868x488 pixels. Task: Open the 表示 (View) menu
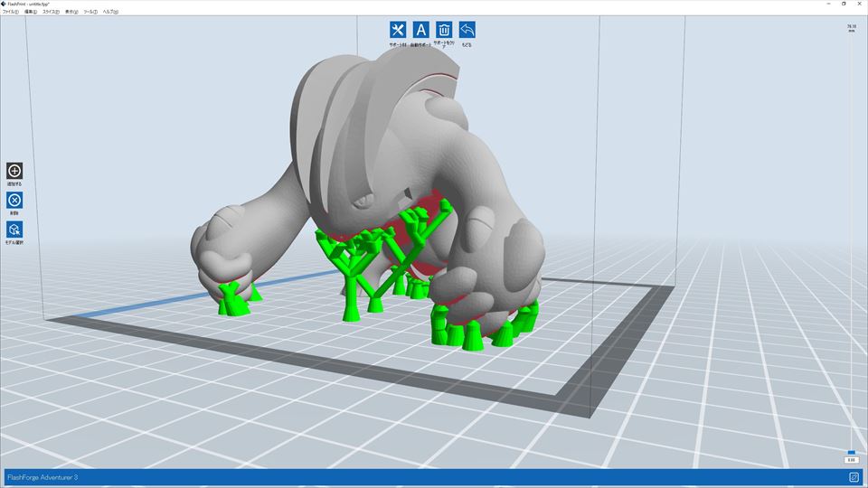71,12
